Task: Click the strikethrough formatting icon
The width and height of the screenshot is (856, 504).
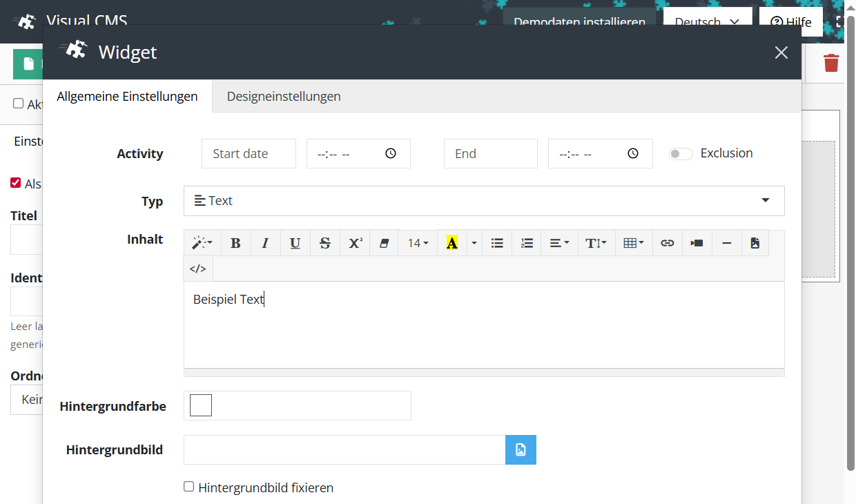Action: (x=325, y=243)
